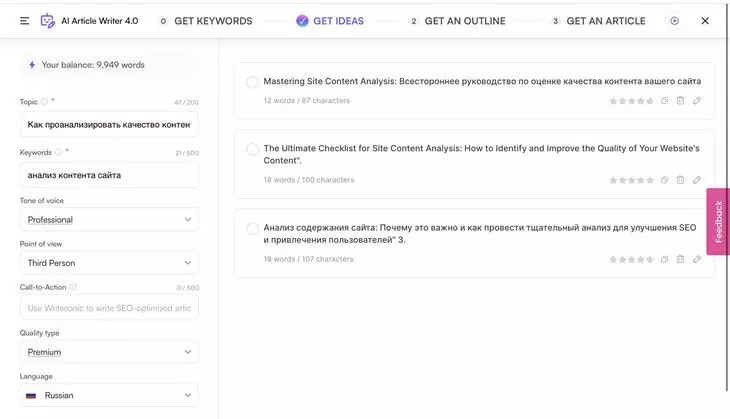
Task: Click the lightning balance icon
Action: [32, 65]
